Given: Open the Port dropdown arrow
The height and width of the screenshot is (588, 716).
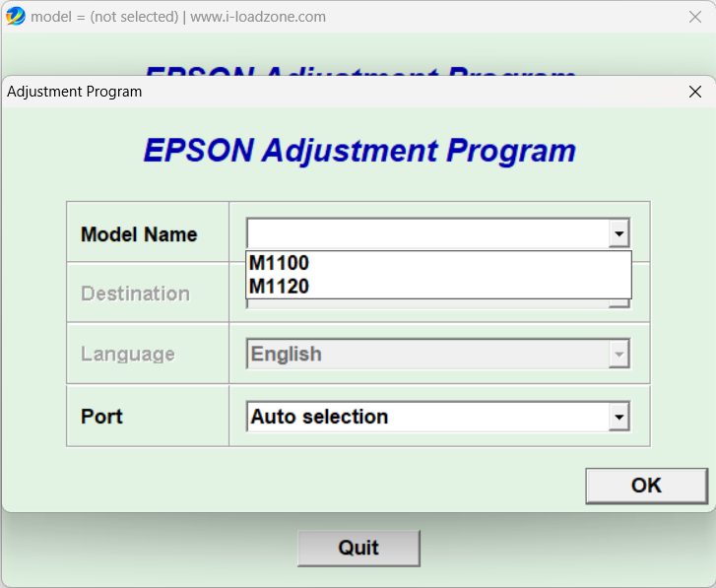Looking at the screenshot, I should (619, 417).
